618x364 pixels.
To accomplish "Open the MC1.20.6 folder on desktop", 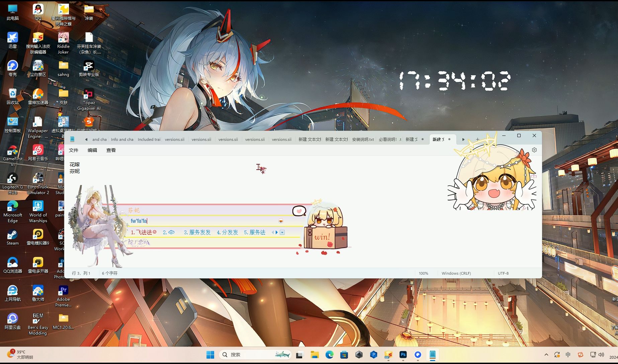I will point(63,321).
